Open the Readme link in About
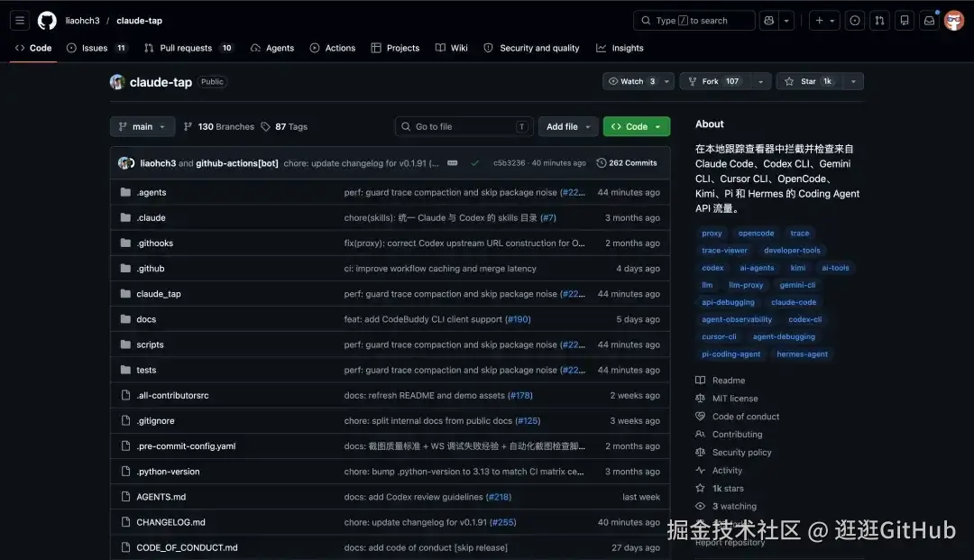 click(729, 381)
